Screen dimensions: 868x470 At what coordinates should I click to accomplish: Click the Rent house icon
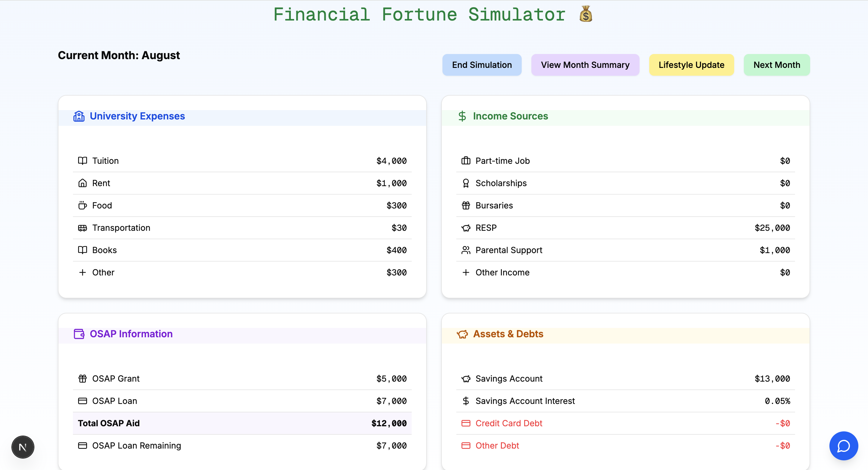(x=82, y=183)
